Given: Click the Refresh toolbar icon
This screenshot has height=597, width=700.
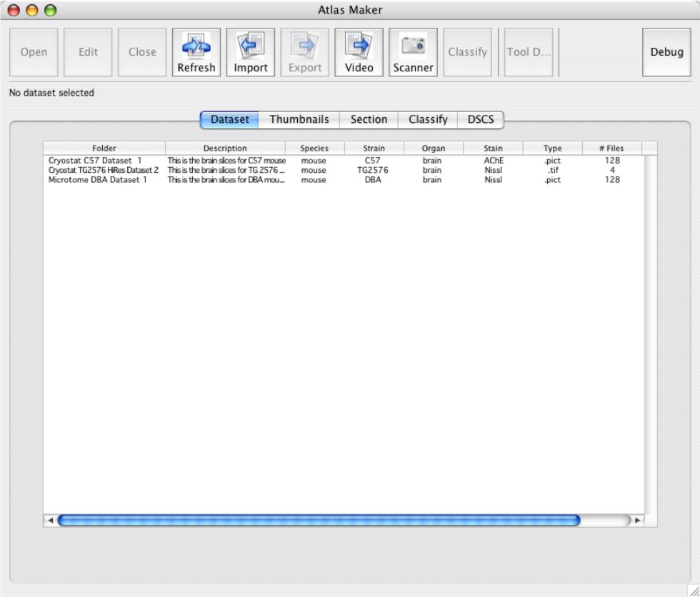Looking at the screenshot, I should (x=196, y=53).
